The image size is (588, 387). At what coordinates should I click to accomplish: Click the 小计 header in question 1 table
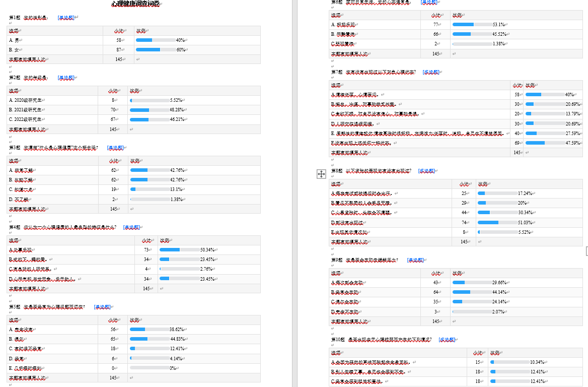point(118,31)
